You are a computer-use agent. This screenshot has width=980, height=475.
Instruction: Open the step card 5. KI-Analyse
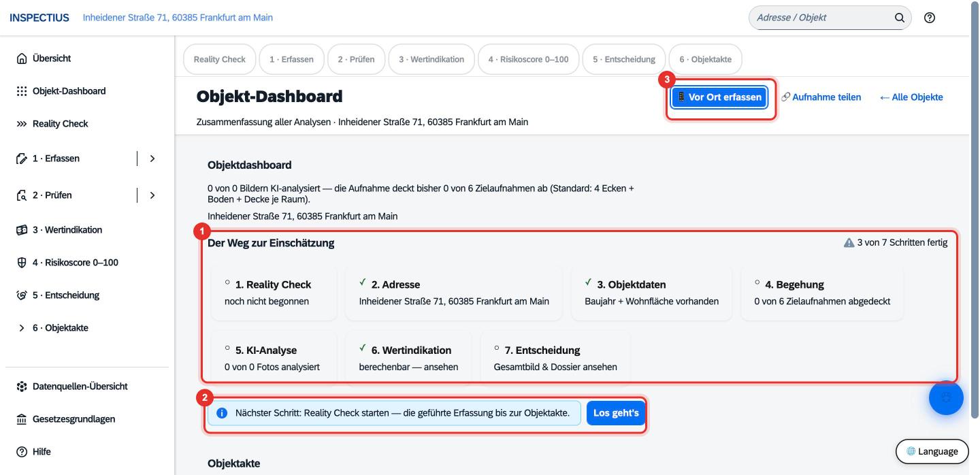click(274, 359)
